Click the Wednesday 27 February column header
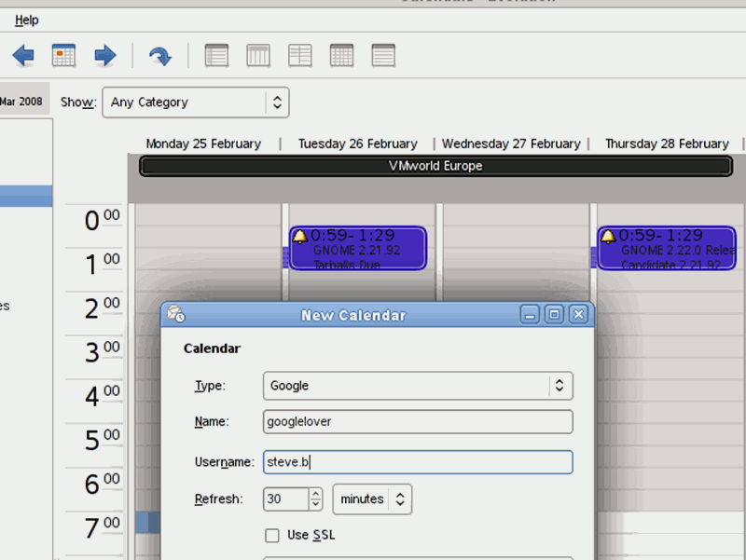 [x=511, y=143]
